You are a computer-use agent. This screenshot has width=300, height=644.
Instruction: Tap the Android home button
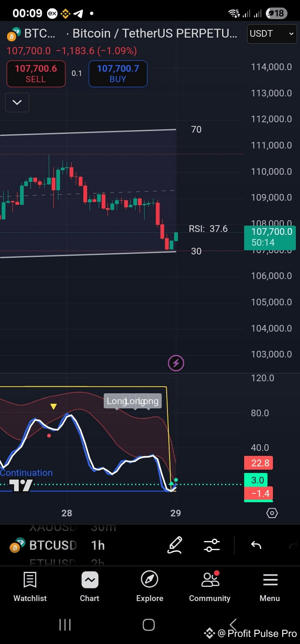[149, 625]
